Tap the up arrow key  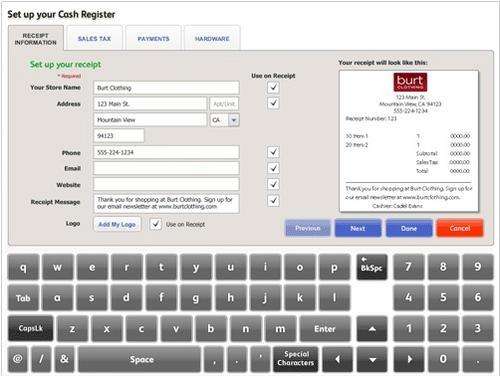point(372,329)
